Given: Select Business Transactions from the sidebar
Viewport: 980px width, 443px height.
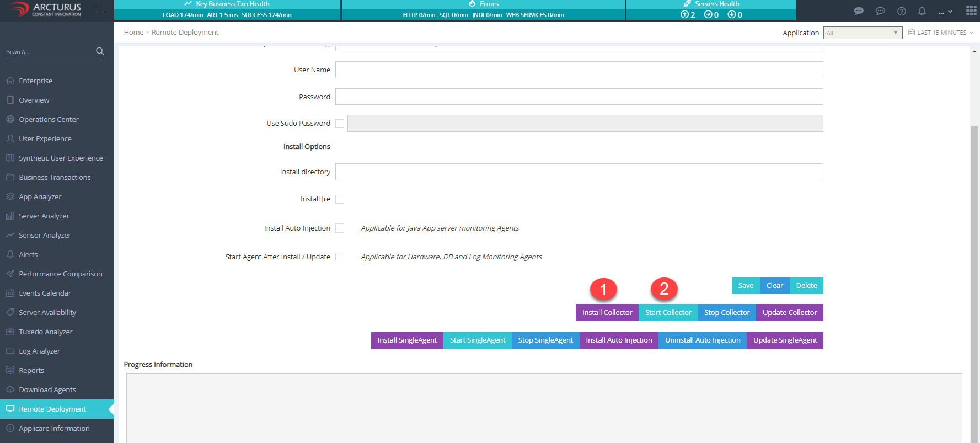Looking at the screenshot, I should click(55, 177).
